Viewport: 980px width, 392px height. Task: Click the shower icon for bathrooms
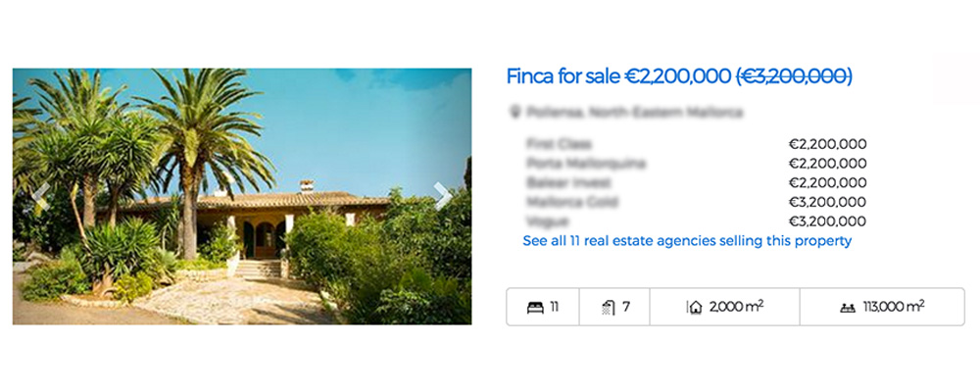[609, 308]
